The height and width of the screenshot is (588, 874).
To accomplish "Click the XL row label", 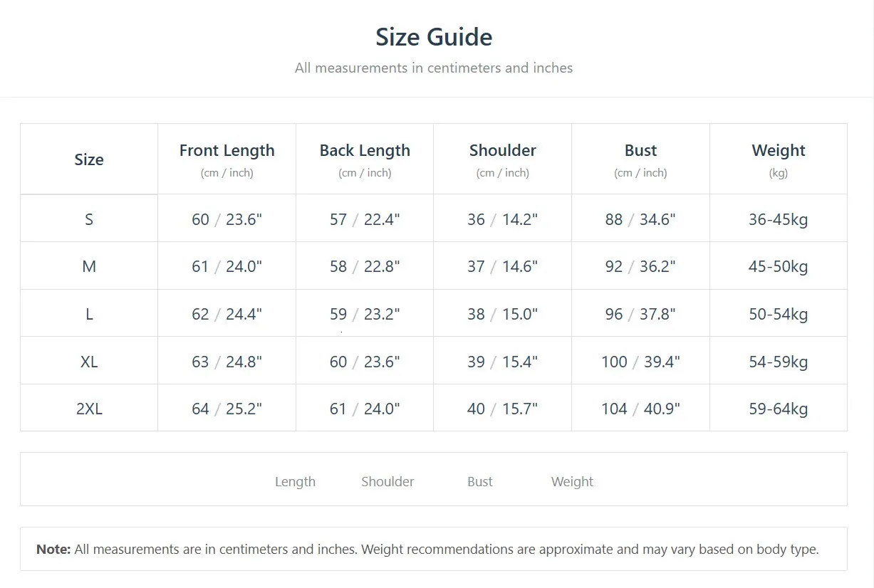I will click(89, 362).
